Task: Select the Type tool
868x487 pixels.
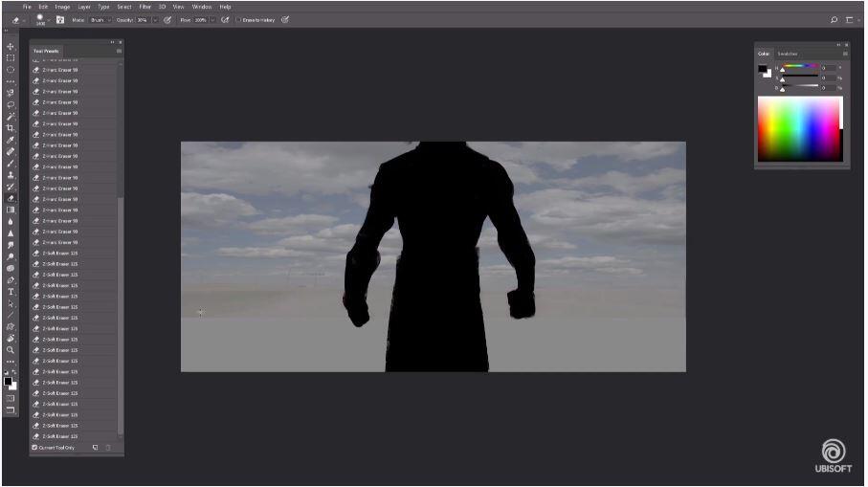Action: point(11,292)
